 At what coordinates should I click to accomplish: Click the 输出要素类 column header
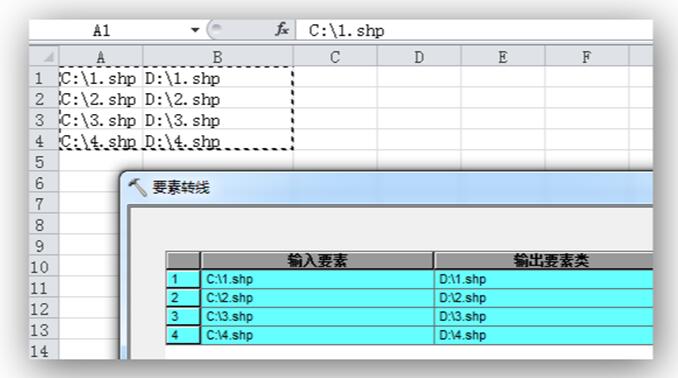click(x=544, y=260)
